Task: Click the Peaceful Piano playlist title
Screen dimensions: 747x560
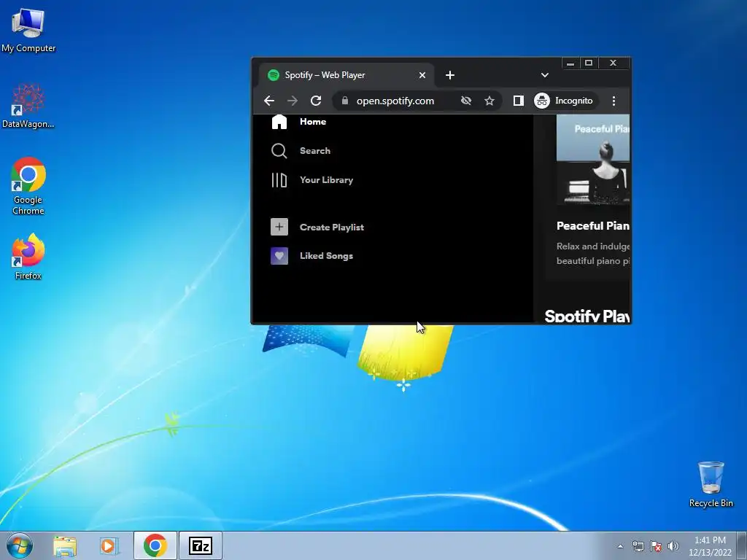Action: (593, 226)
